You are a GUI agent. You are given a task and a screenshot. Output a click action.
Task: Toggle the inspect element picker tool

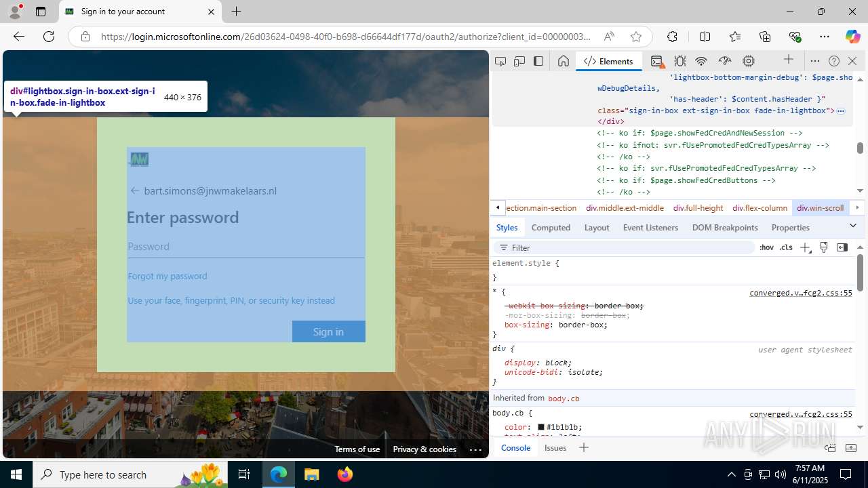pos(500,61)
